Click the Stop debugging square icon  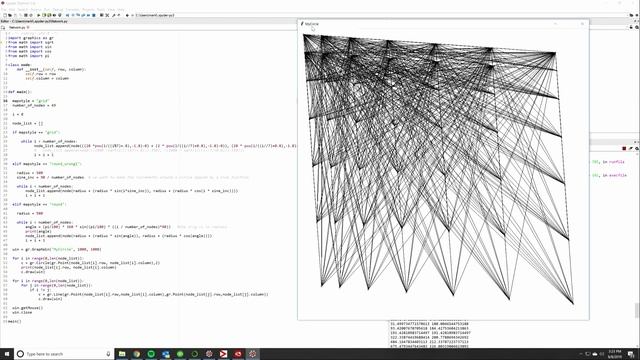click(x=94, y=15)
